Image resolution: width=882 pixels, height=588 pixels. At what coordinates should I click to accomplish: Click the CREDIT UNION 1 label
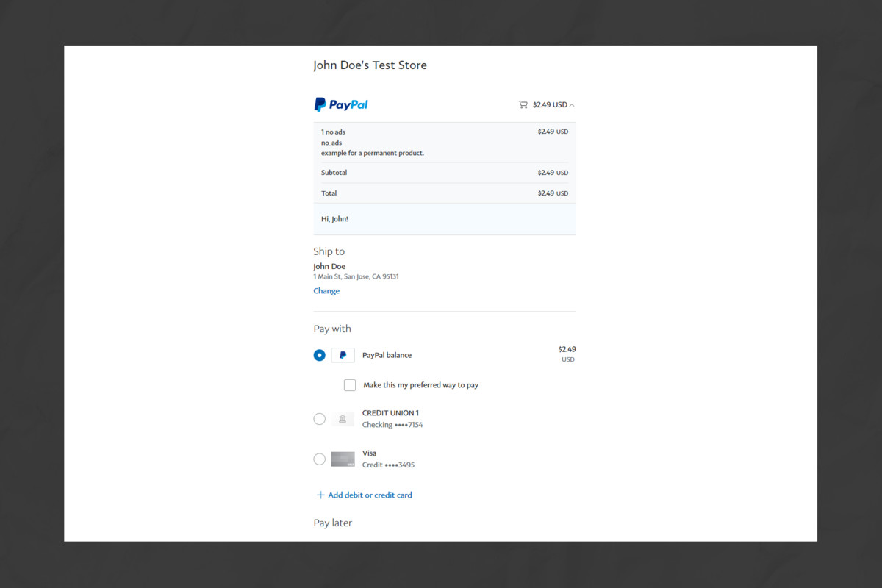tap(390, 413)
